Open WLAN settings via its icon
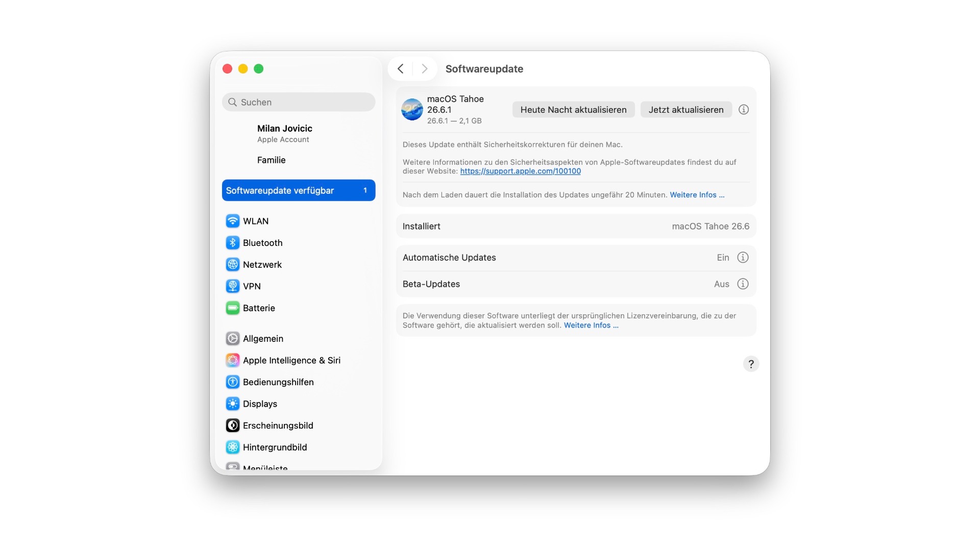This screenshot has width=980, height=551. [233, 221]
